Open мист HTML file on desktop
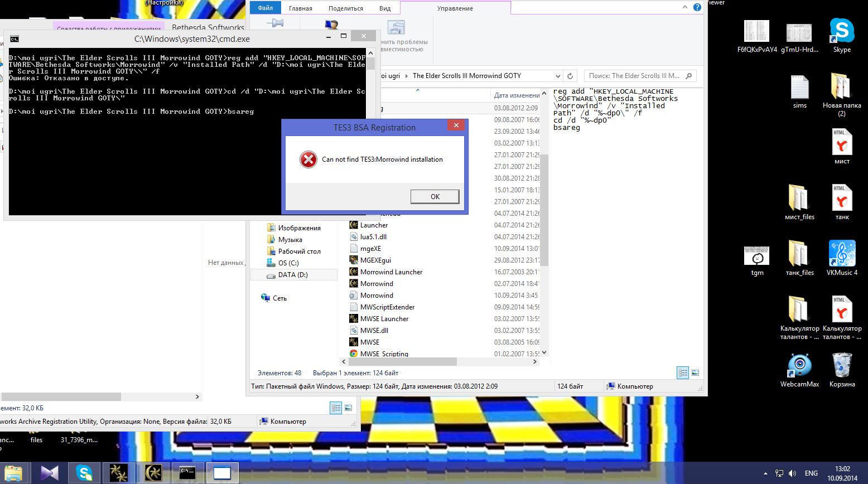This screenshot has height=484, width=868. [842, 147]
